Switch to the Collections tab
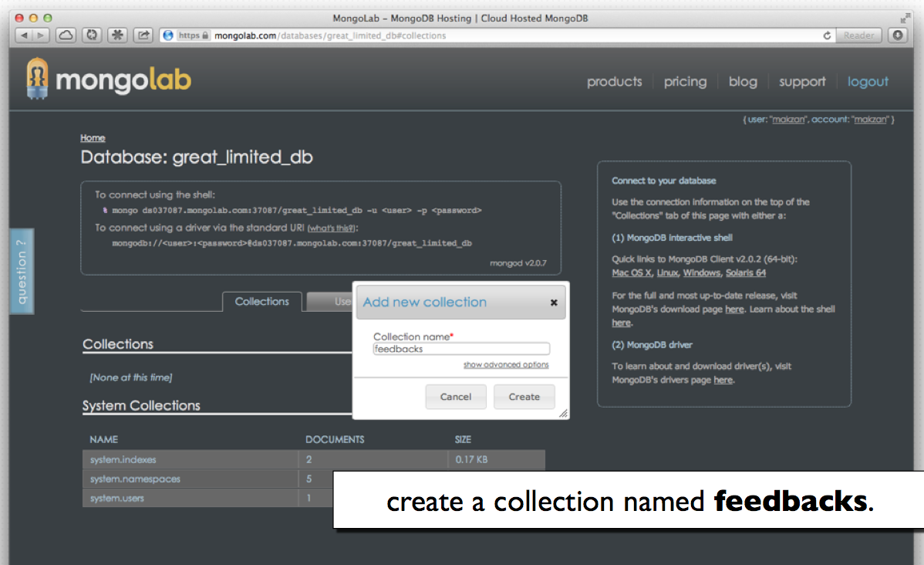924x565 pixels. click(261, 302)
